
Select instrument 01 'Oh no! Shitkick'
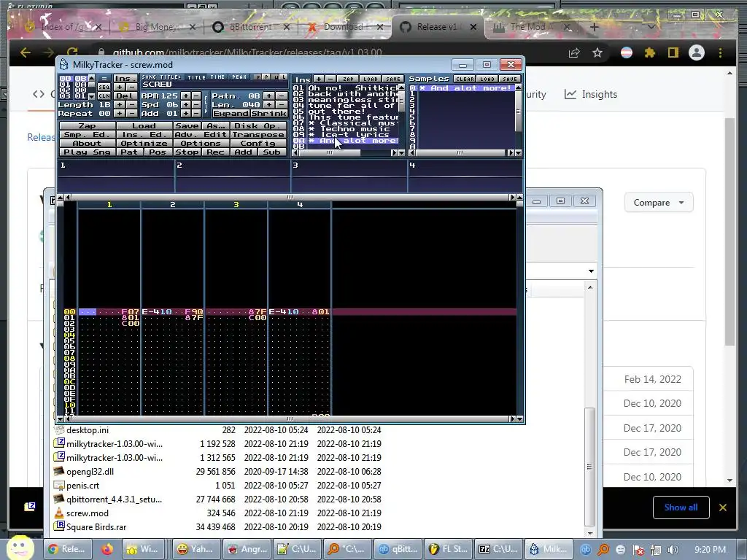pyautogui.click(x=345, y=88)
